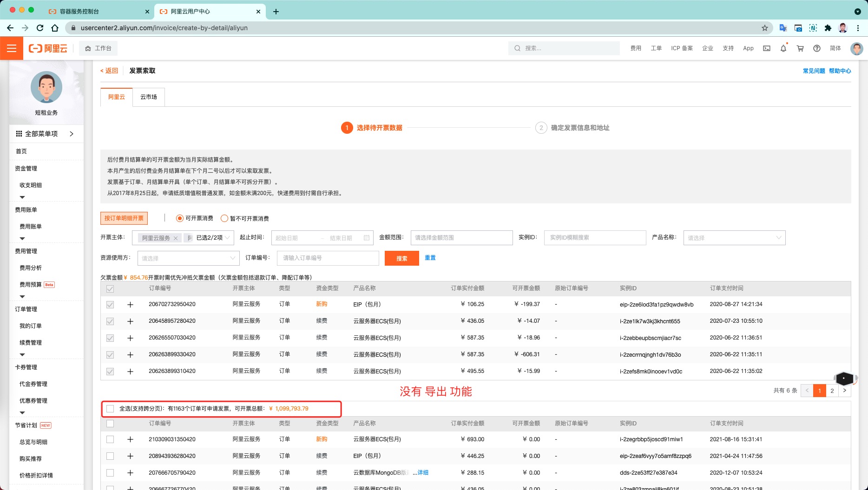Image resolution: width=868 pixels, height=490 pixels.
Task: Reload the page
Action: pyautogui.click(x=40, y=28)
